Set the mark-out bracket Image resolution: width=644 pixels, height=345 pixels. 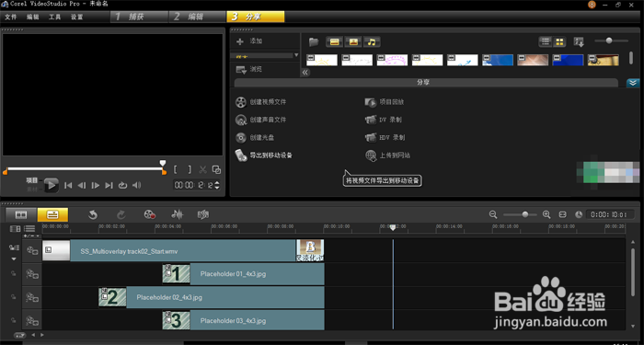pos(190,169)
